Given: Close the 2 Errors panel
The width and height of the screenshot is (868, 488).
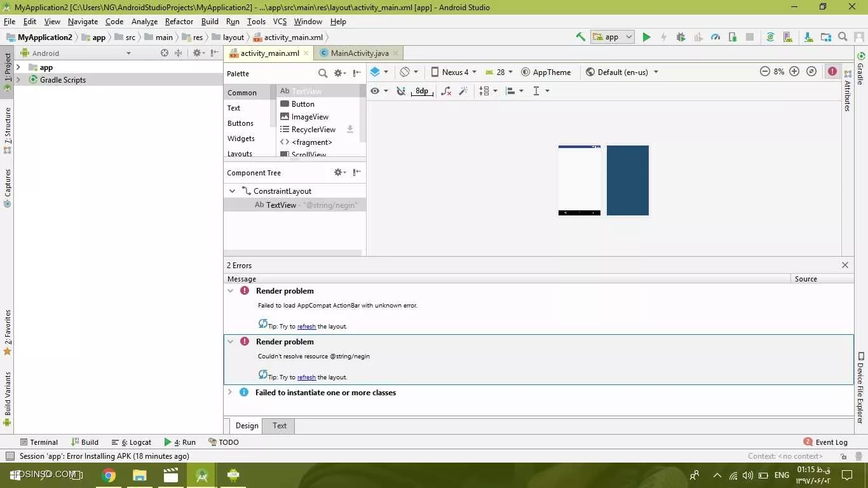Looking at the screenshot, I should click(845, 265).
